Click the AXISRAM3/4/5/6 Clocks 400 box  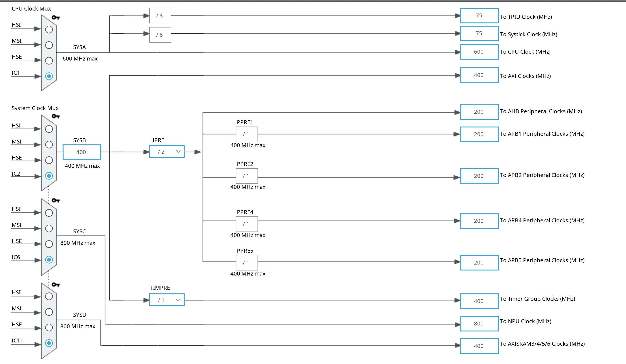click(x=479, y=346)
